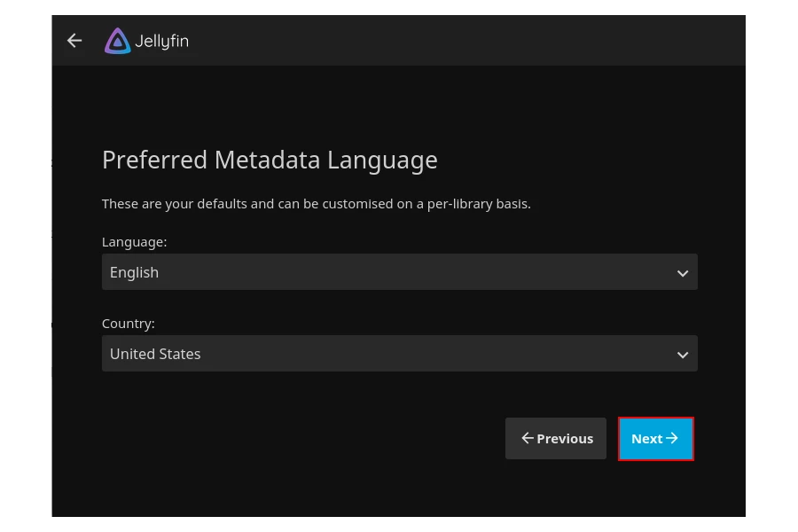Click the 'Country:' field label
The image size is (798, 532).
pos(129,324)
